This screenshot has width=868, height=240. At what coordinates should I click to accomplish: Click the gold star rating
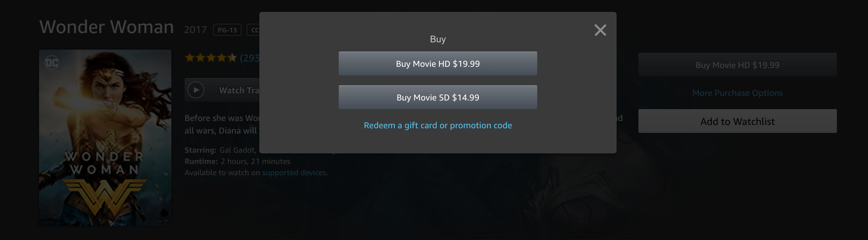[x=211, y=58]
